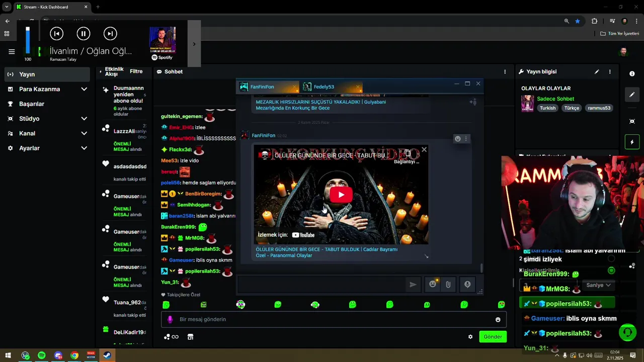Click the clip capture icon in right toolbar

[x=632, y=121]
